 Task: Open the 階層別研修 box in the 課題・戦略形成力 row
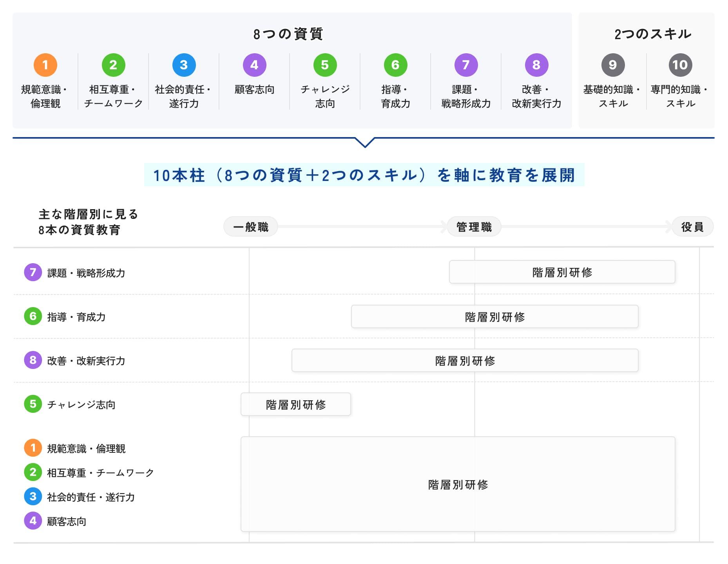point(562,271)
